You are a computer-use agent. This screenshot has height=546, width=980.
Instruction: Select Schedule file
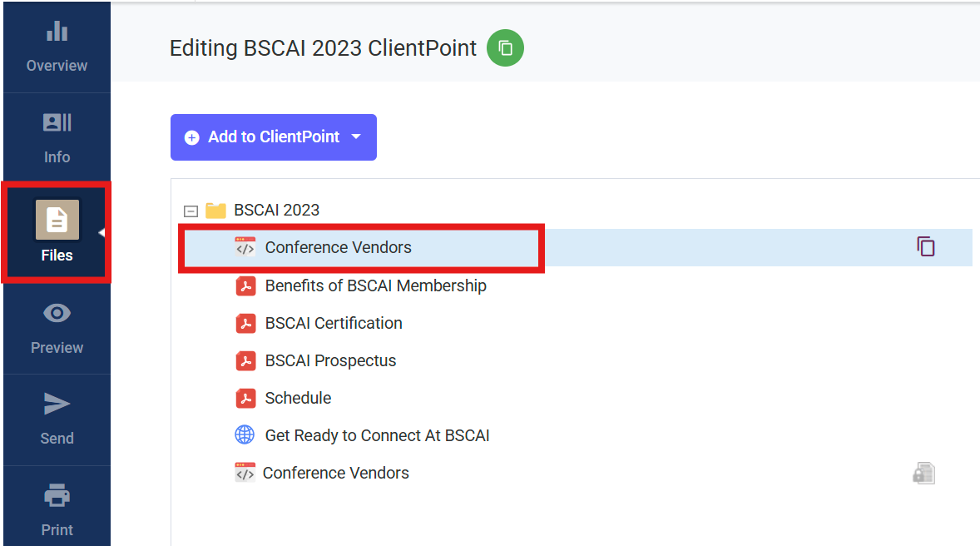(298, 399)
